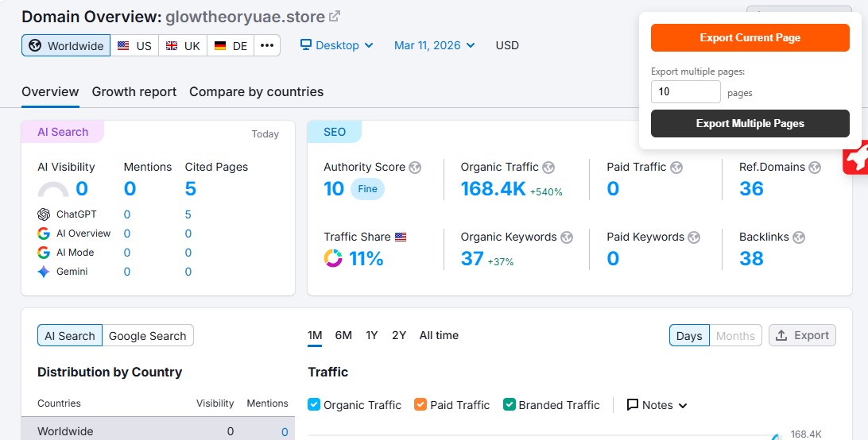Screen dimensions: 868x440
Task: Click the Google icon beside AI Mode
Action: (44, 253)
